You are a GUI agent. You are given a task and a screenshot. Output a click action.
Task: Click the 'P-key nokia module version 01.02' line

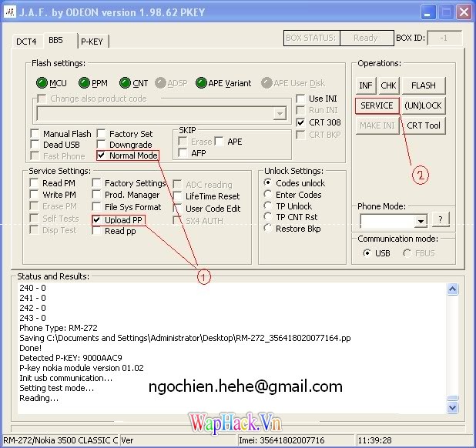click(x=82, y=368)
